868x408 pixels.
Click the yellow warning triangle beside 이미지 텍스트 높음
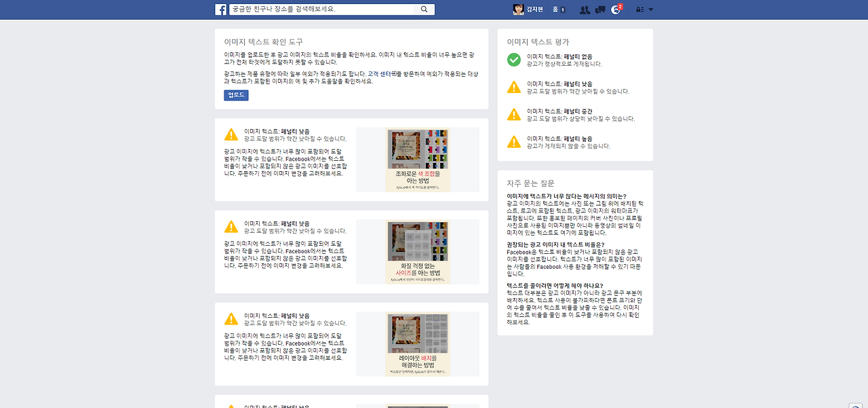coord(513,141)
